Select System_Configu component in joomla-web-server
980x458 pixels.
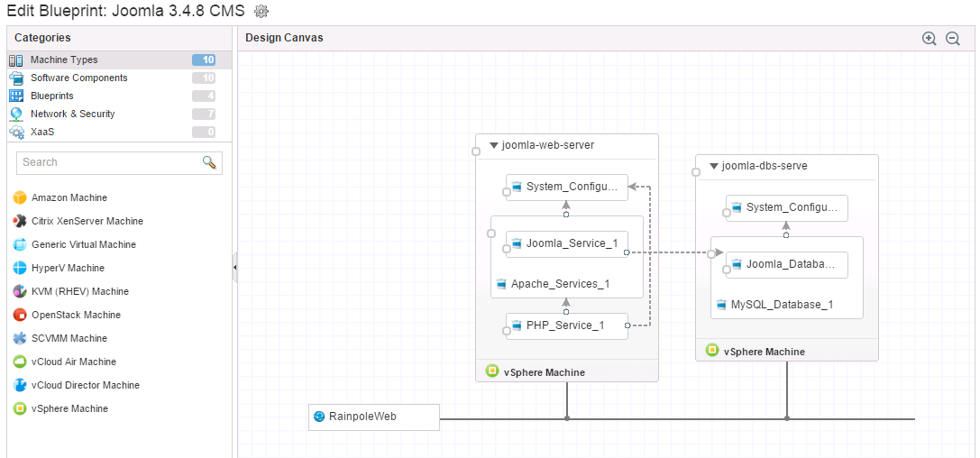point(567,187)
